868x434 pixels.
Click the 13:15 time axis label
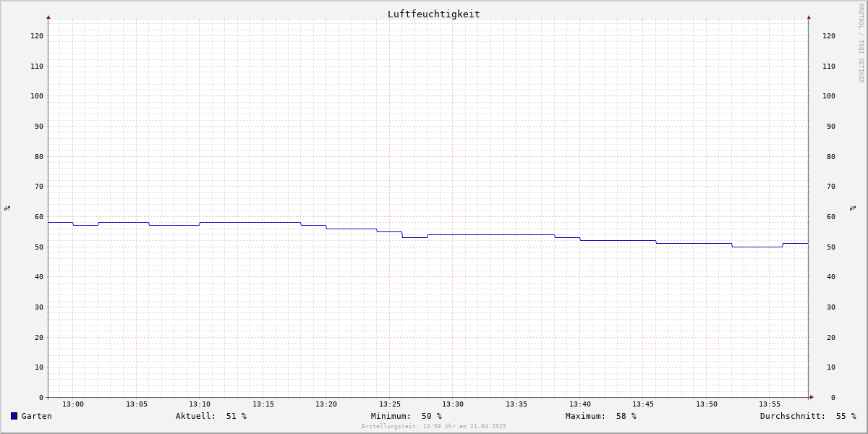coord(263,404)
